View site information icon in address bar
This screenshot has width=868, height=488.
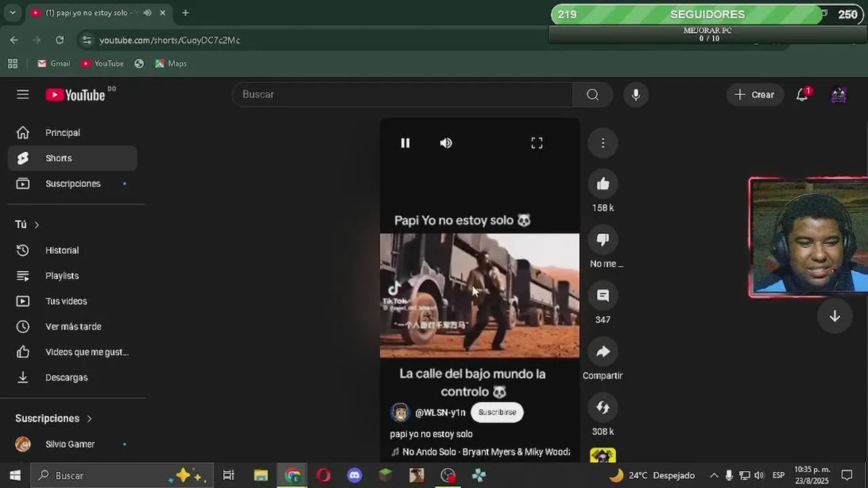pyautogui.click(x=86, y=40)
